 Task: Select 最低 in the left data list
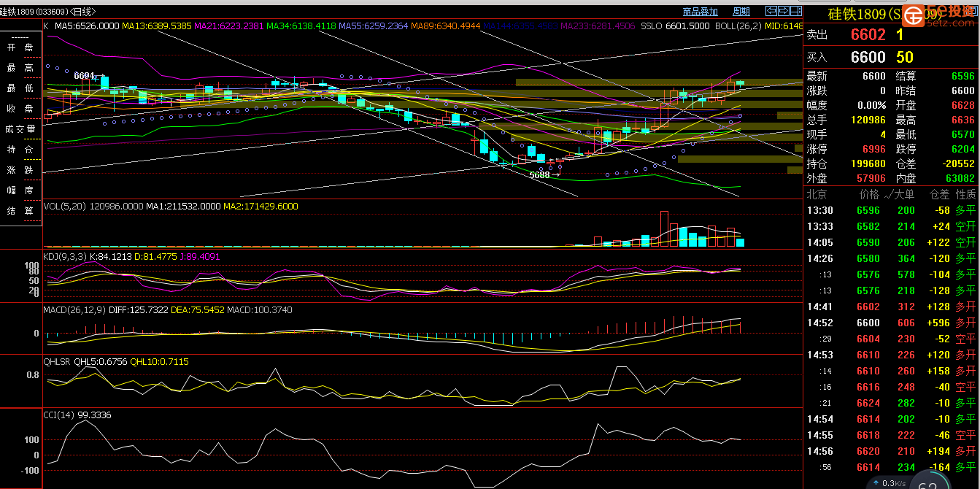[20, 88]
